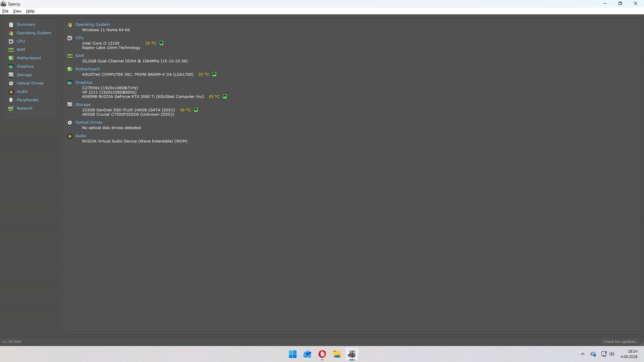
Task: Click the Storage drive icon in sidebar
Action: point(11,75)
